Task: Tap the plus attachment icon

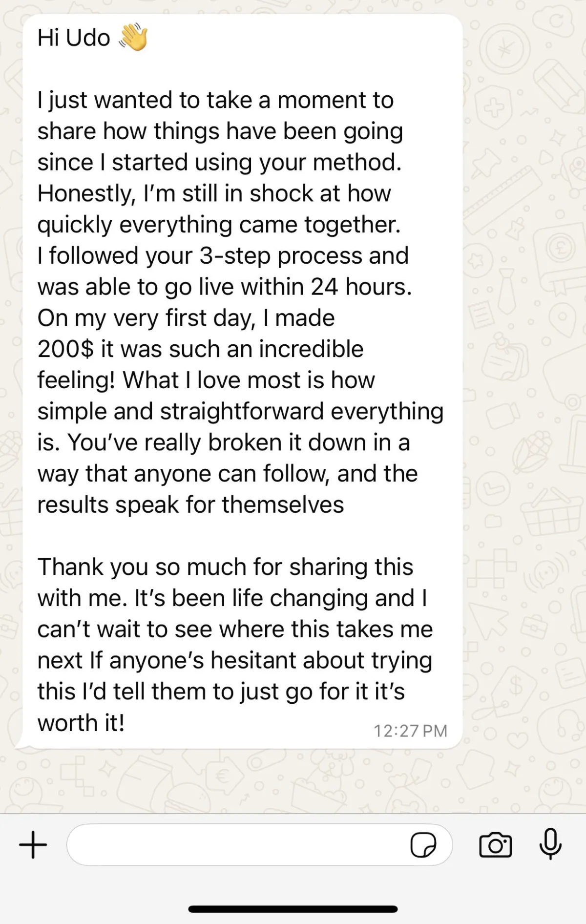Action: 33,845
